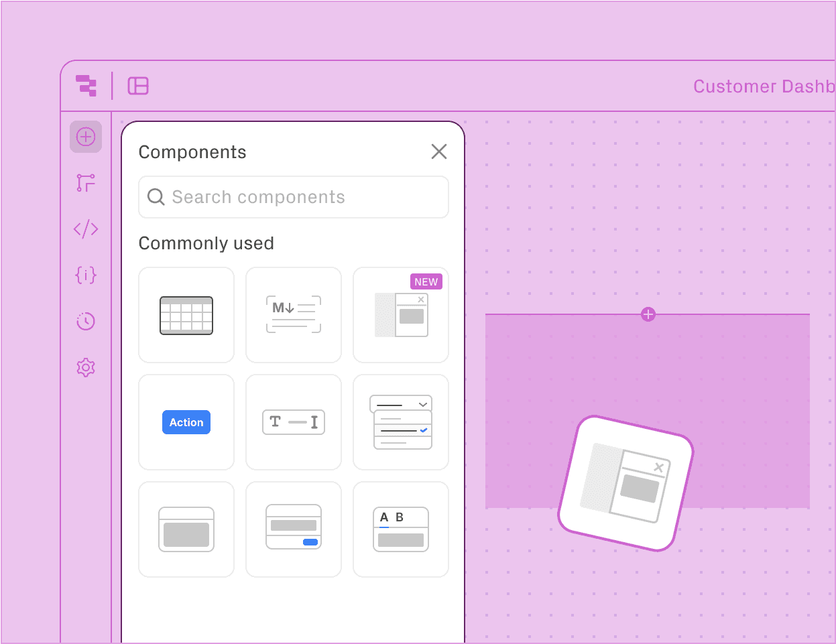Click the plus handle above the canvas frame
This screenshot has height=644, width=836.
pyautogui.click(x=648, y=314)
